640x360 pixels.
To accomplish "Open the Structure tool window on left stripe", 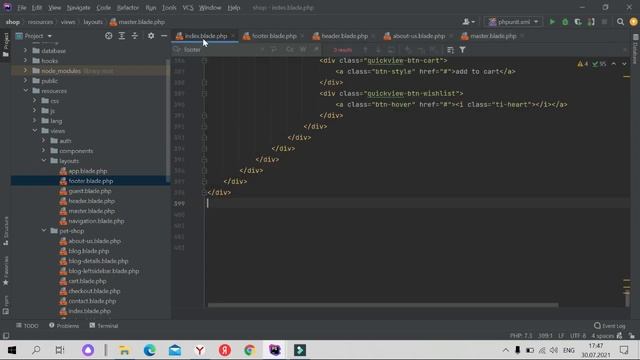I will point(6,231).
